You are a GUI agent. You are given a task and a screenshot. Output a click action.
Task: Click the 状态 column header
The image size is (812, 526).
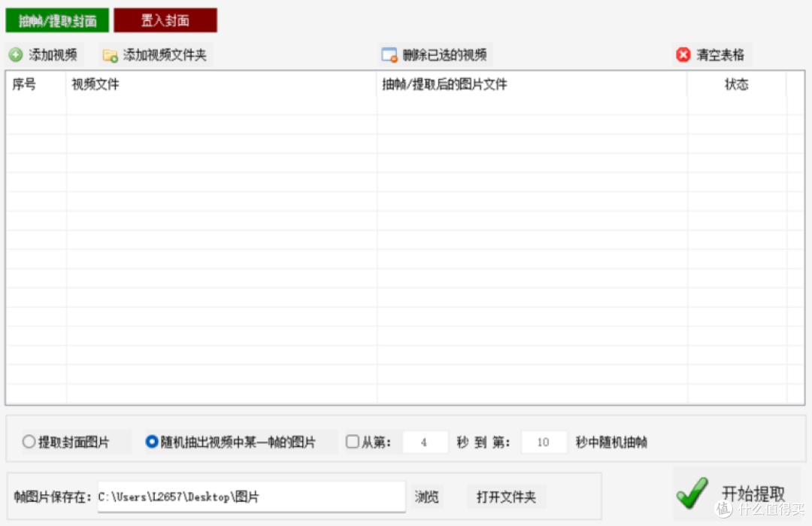[736, 84]
